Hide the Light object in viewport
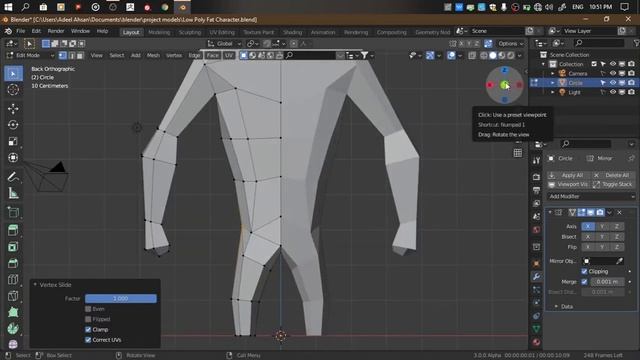640x360 pixels. tap(613, 92)
